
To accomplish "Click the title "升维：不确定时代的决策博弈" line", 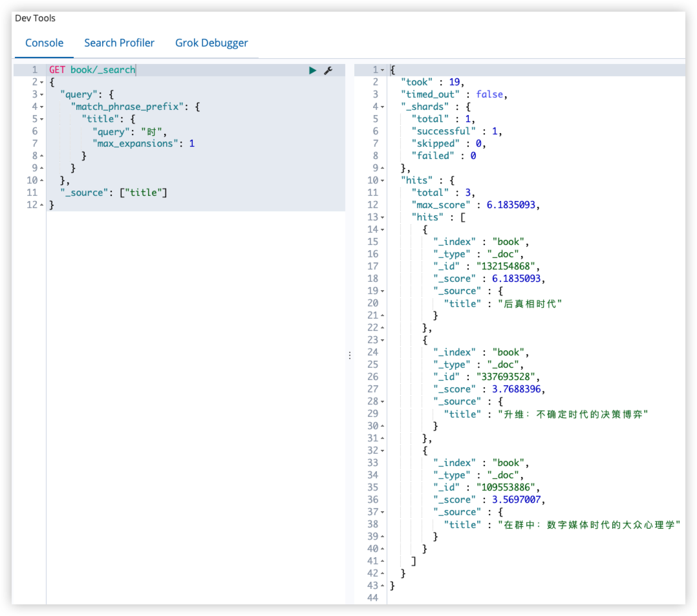I will pyautogui.click(x=546, y=414).
